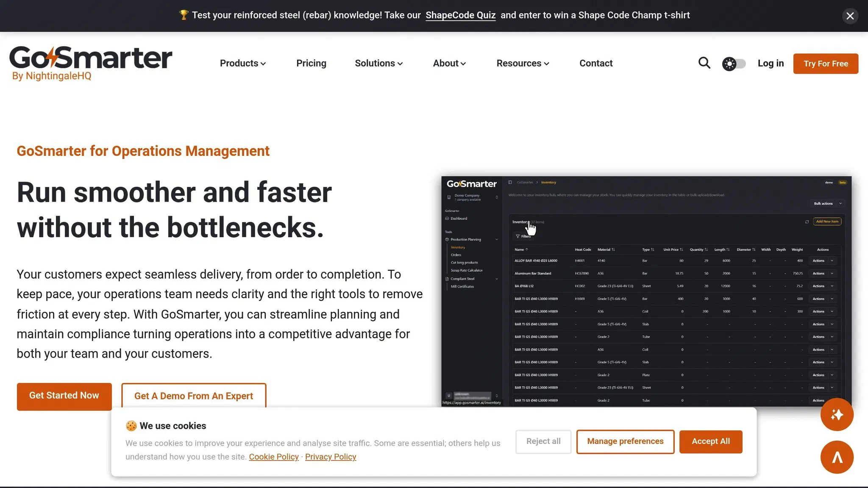Click the scroll-to-top arrow button

[x=837, y=457]
